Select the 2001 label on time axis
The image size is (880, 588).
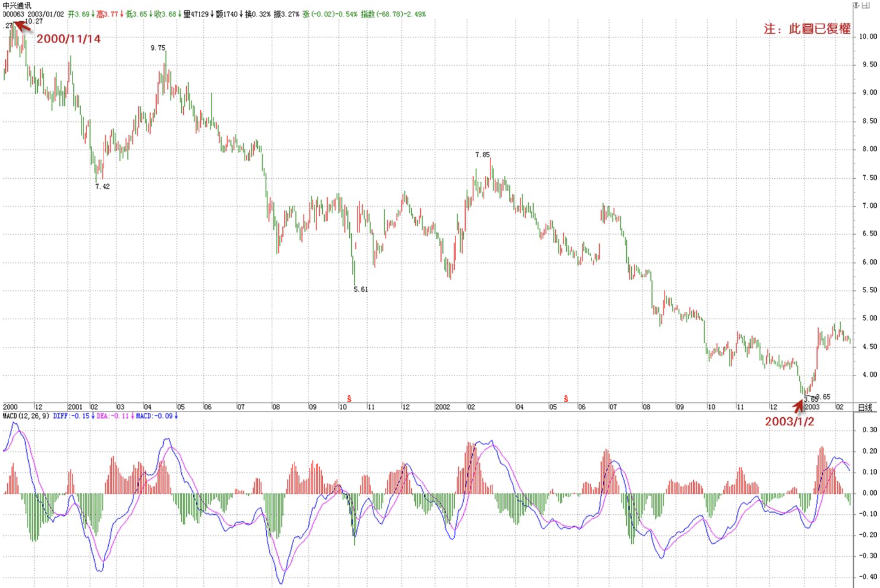(75, 407)
